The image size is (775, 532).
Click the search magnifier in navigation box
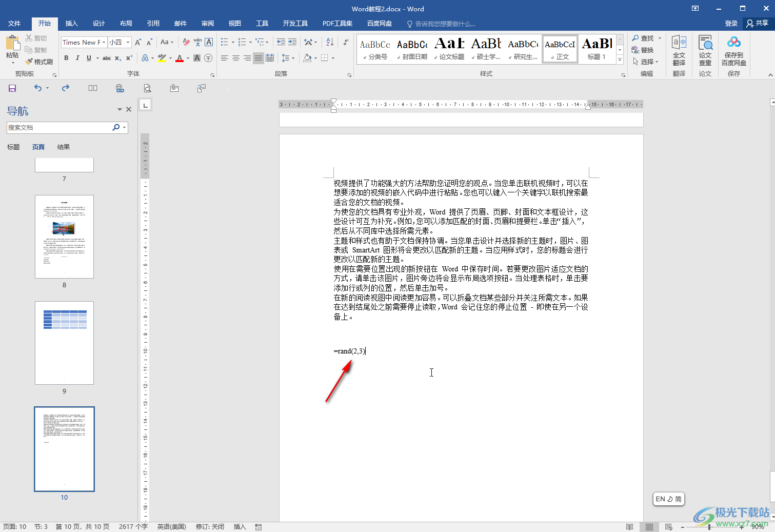click(116, 127)
